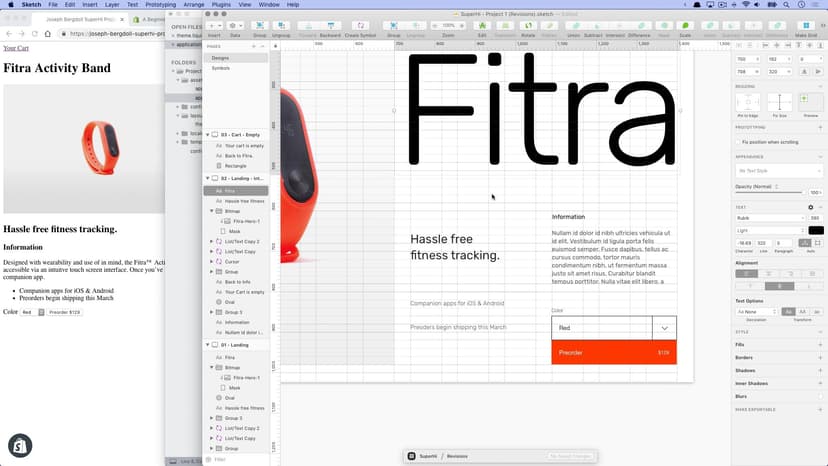Click the black text color swatch
This screenshot has width=828, height=466.
(816, 230)
